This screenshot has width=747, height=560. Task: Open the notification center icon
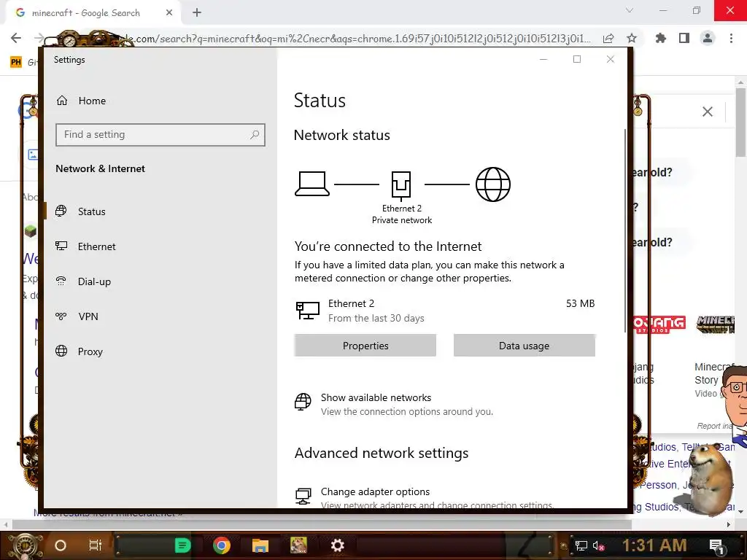(717, 547)
